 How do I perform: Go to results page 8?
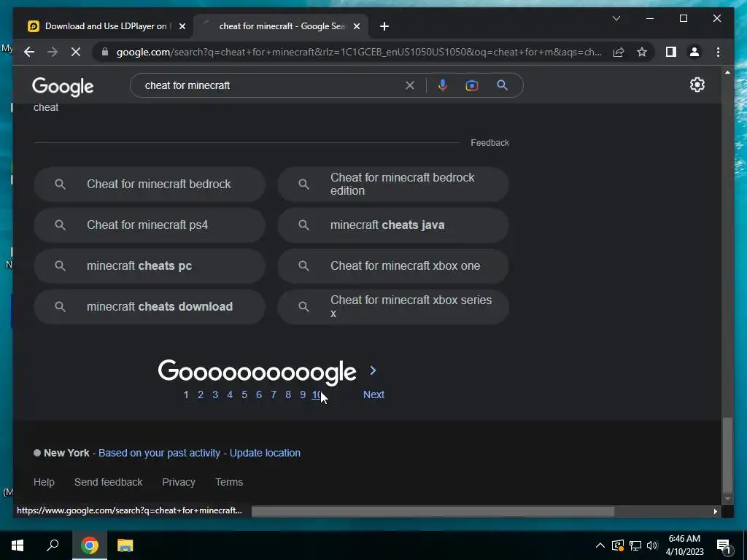click(288, 394)
